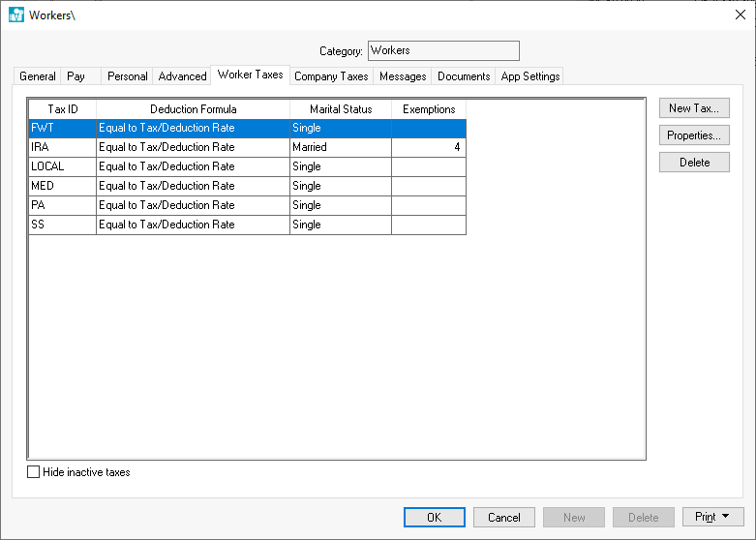Image resolution: width=756 pixels, height=540 pixels.
Task: Confirm with the OK button
Action: coord(434,518)
